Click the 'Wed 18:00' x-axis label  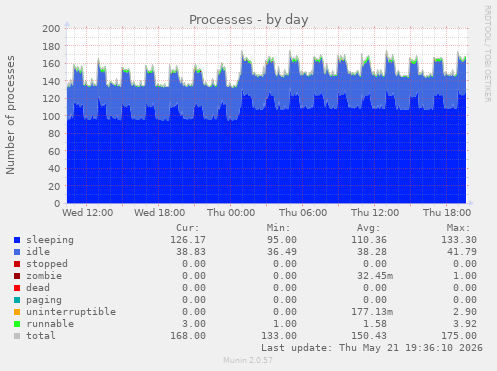pos(160,213)
